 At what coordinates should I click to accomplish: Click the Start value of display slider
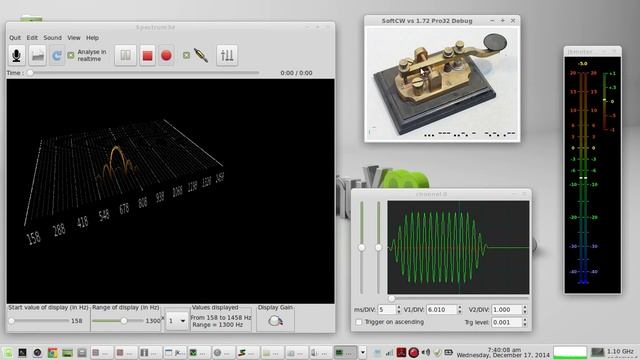pos(40,321)
